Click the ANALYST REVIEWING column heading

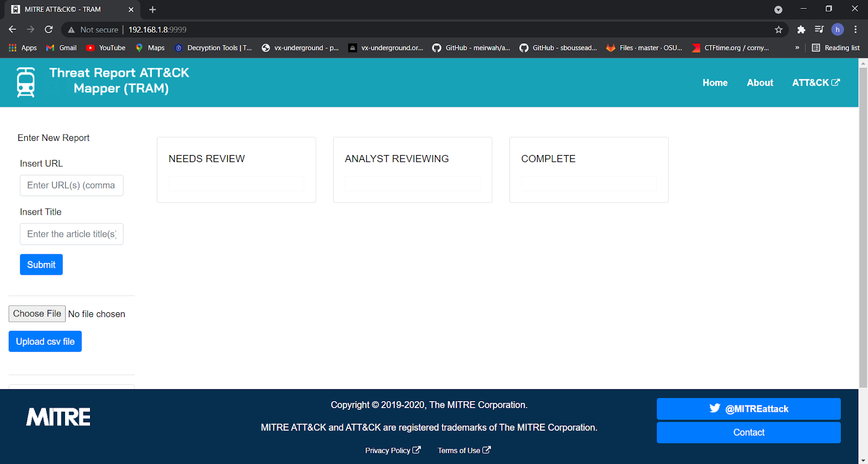tap(397, 159)
